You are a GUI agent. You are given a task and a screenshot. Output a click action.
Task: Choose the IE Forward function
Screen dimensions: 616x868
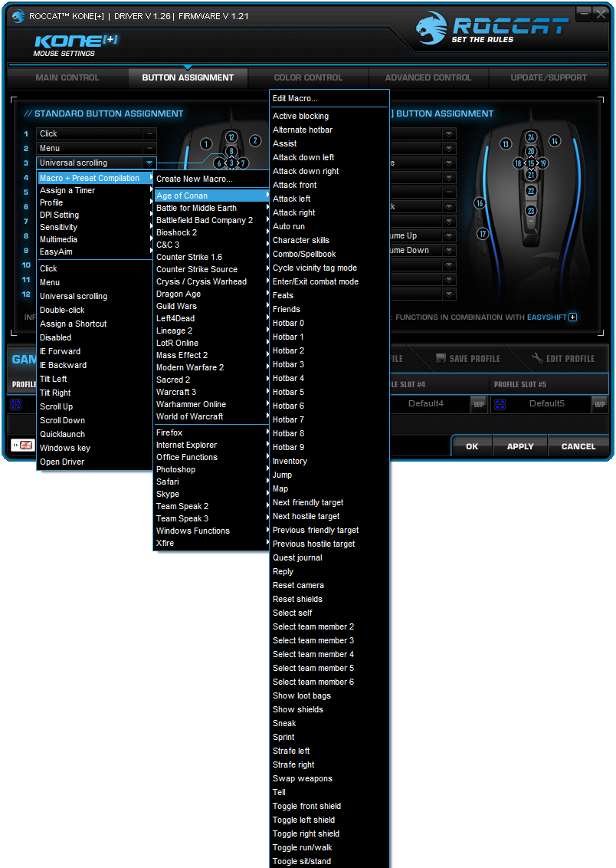point(94,351)
